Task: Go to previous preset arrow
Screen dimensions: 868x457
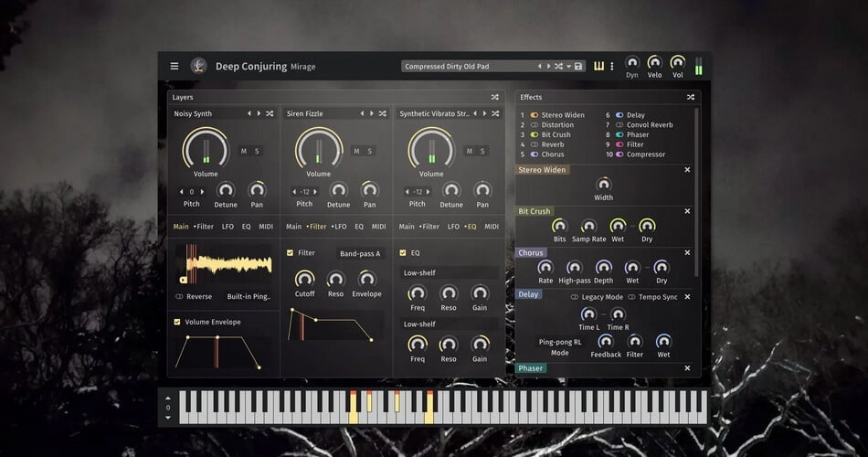Action: [x=540, y=66]
